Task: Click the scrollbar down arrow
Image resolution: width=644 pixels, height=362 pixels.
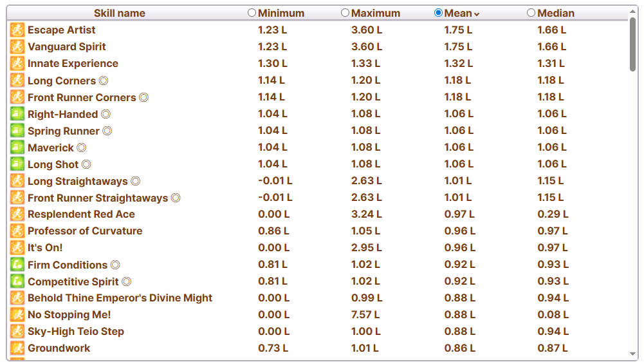Action: (x=632, y=354)
